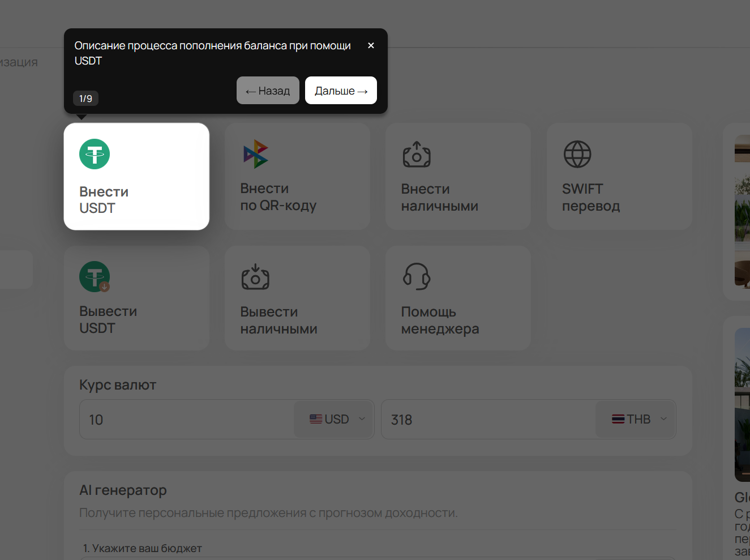The image size is (750, 560).
Task: Click the green Tether icon on Внести USDT card
Action: (95, 154)
